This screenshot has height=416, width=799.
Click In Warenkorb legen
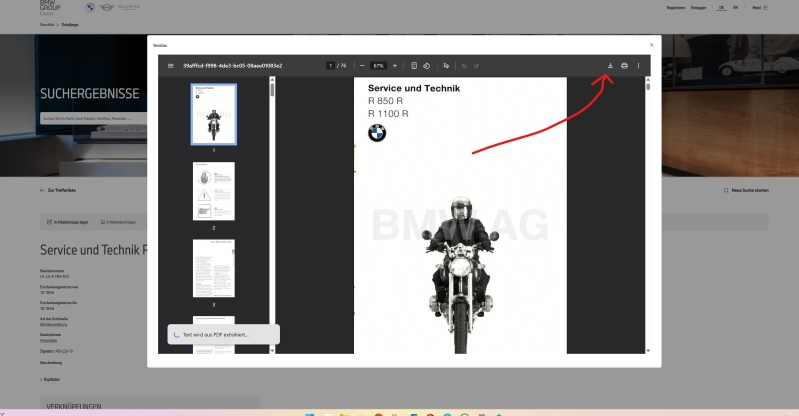(x=118, y=222)
